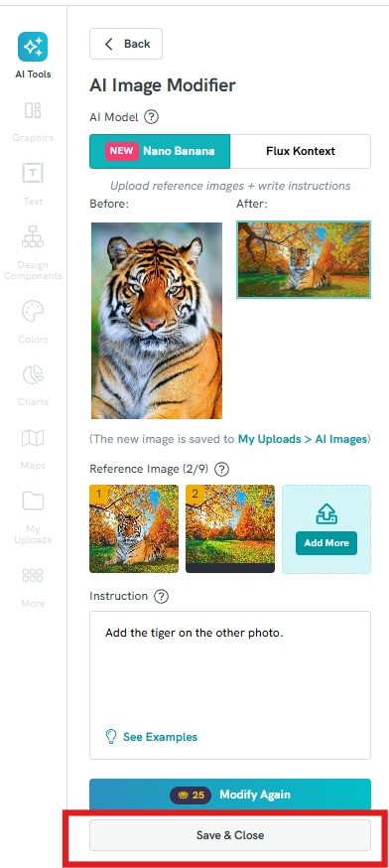Open the Charts sidebar icon
This screenshot has height=868, width=389.
pyautogui.click(x=33, y=374)
